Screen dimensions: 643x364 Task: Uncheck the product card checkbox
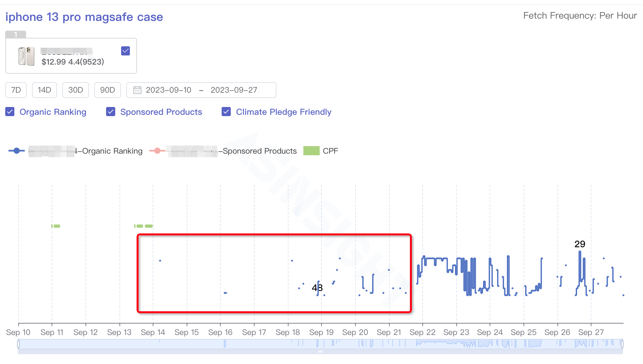(126, 51)
